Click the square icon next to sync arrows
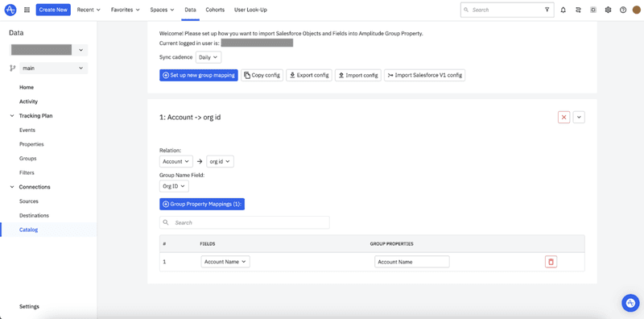This screenshot has width=644, height=319. pos(593,10)
